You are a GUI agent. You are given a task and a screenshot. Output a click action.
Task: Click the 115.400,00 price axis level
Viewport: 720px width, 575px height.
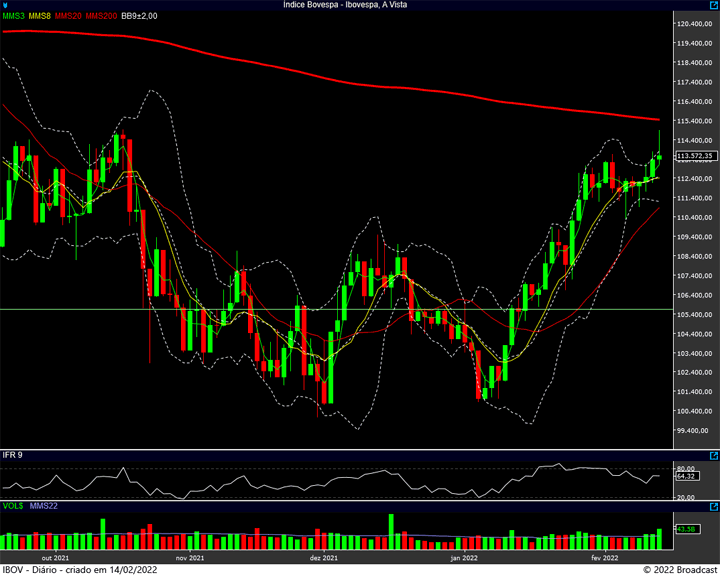click(x=696, y=121)
